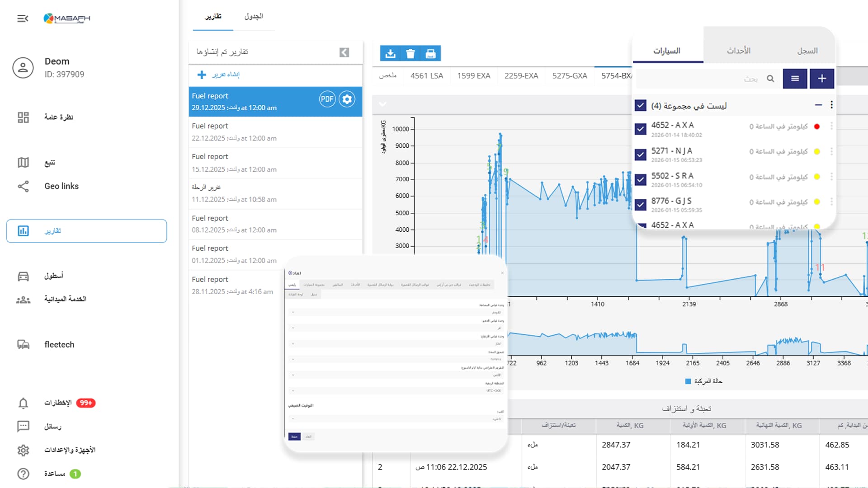Open gear settings of selected Fuel report
This screenshot has height=488, width=868.
tap(347, 99)
